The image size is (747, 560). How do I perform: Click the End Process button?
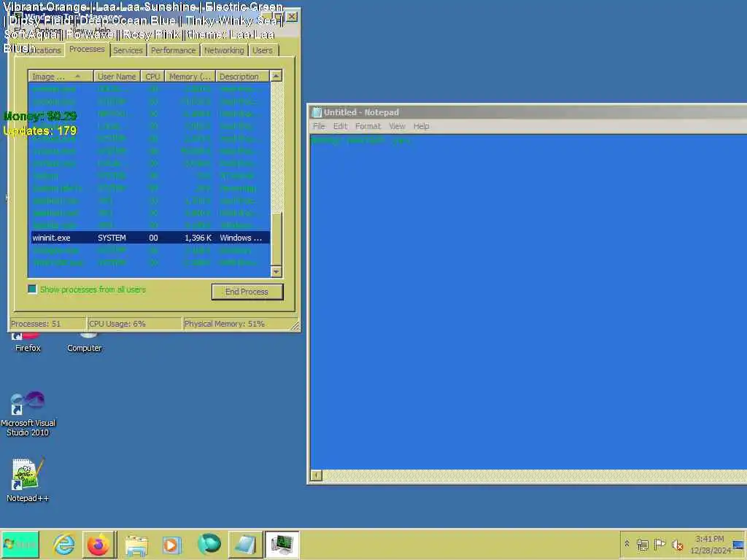coord(247,292)
